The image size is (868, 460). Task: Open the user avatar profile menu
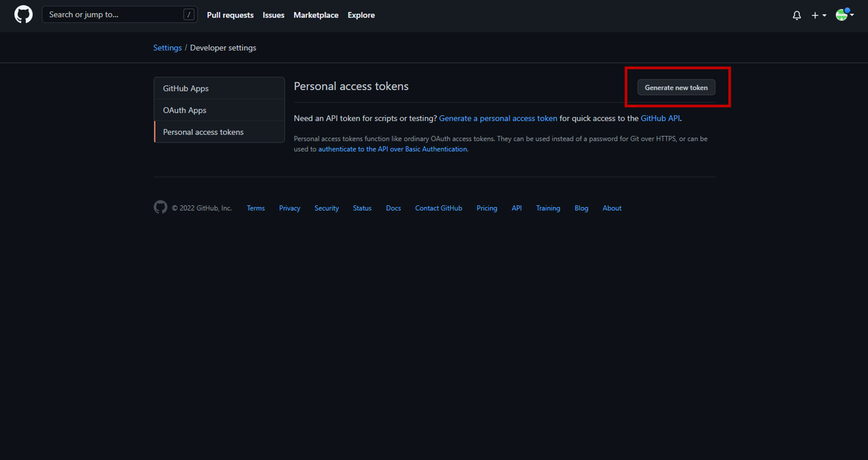(x=844, y=14)
